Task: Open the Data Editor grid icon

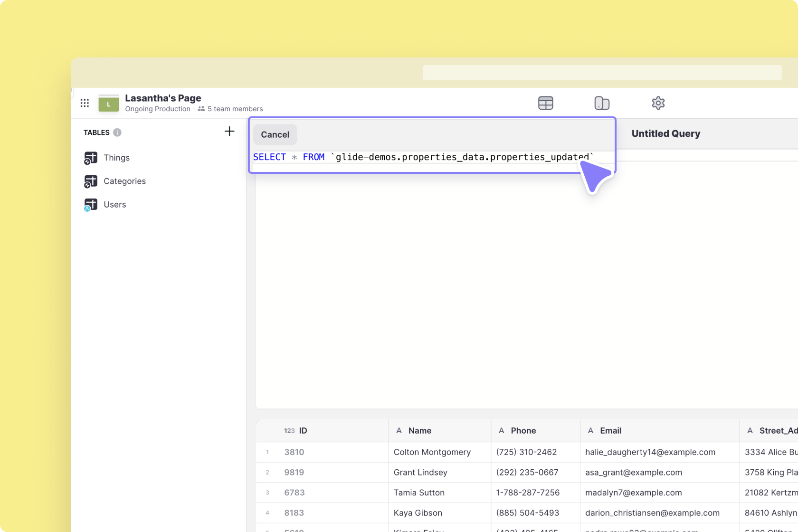Action: (545, 103)
